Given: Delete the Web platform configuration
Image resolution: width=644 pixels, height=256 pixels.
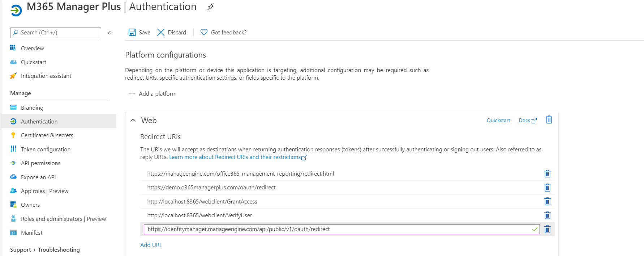Looking at the screenshot, I should click(x=549, y=120).
